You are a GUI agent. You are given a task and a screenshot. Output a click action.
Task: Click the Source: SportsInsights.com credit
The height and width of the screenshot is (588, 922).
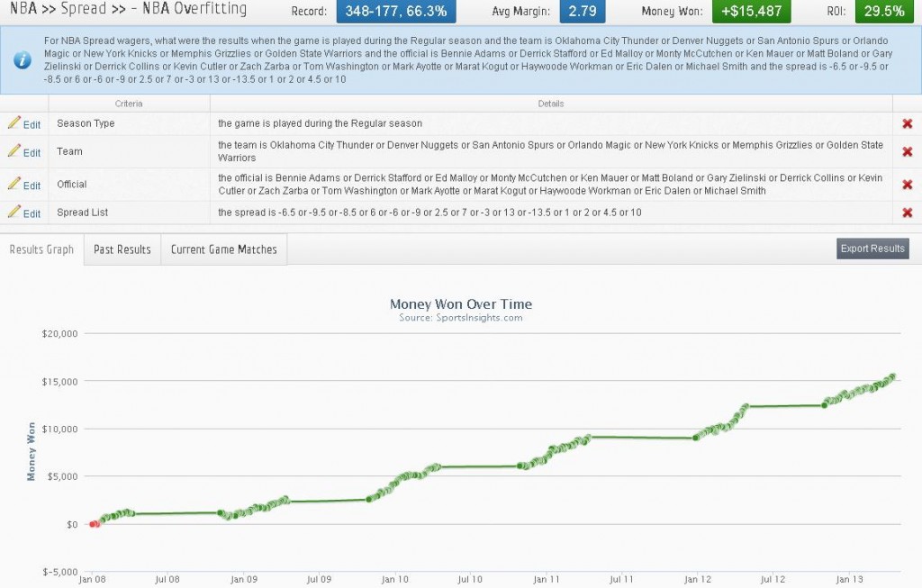tap(461, 318)
